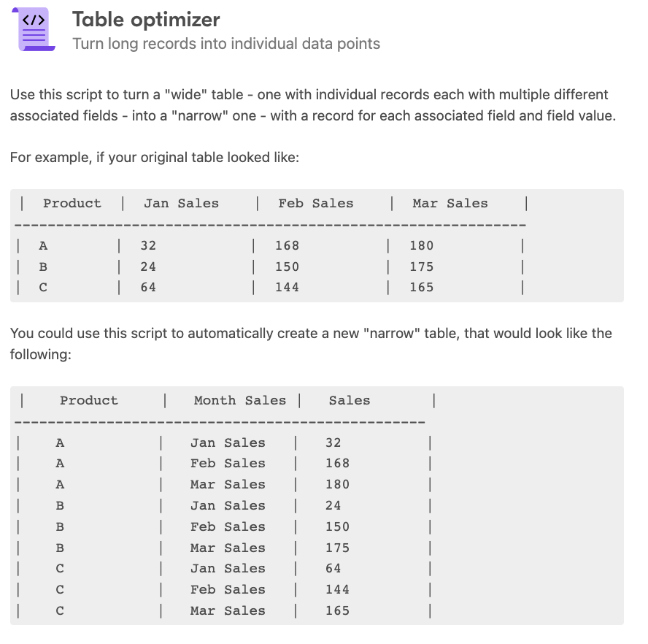Click the Feb Sales column header
Screen dimensions: 648x644
pyautogui.click(x=316, y=203)
